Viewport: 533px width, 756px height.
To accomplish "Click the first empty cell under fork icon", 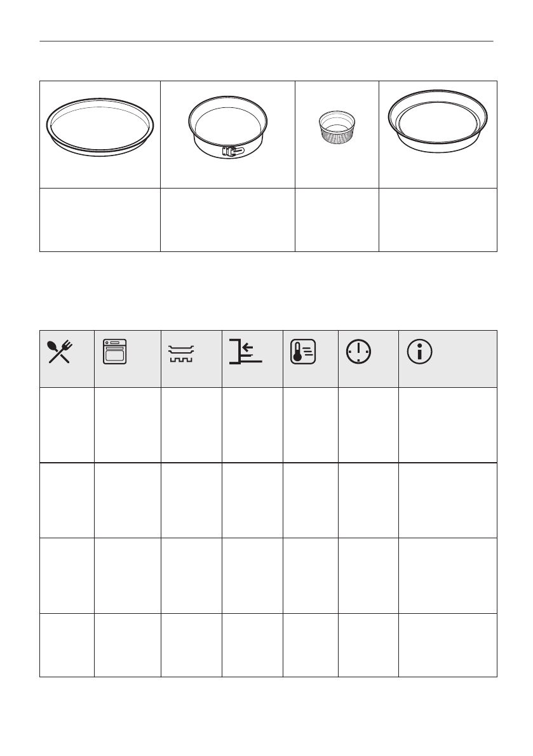I will tap(67, 425).
